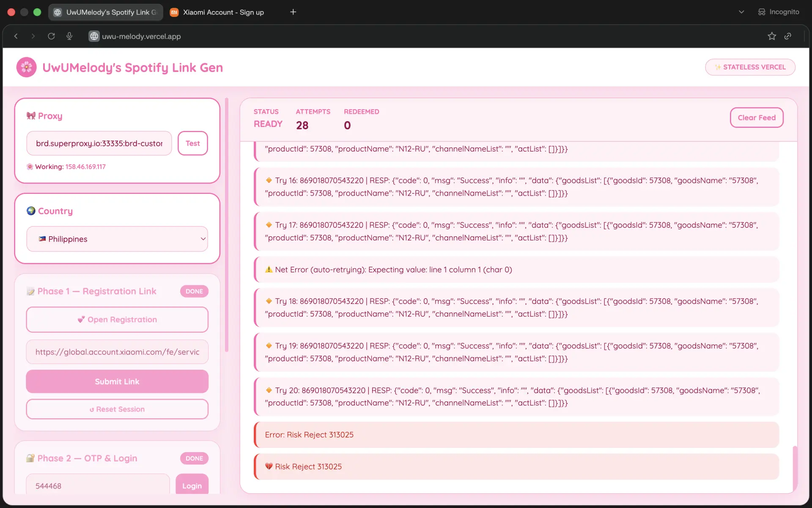Click the READY status text
The image size is (812, 508).
pyautogui.click(x=268, y=124)
